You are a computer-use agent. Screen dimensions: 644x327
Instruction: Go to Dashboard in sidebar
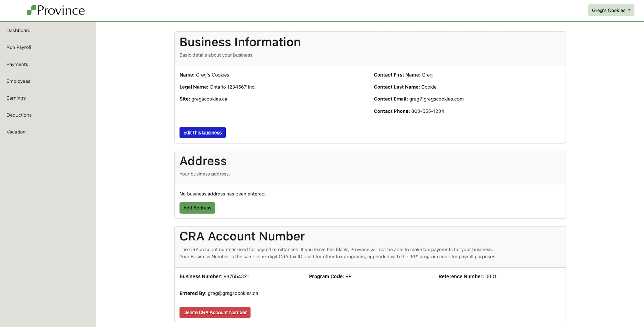tap(18, 30)
